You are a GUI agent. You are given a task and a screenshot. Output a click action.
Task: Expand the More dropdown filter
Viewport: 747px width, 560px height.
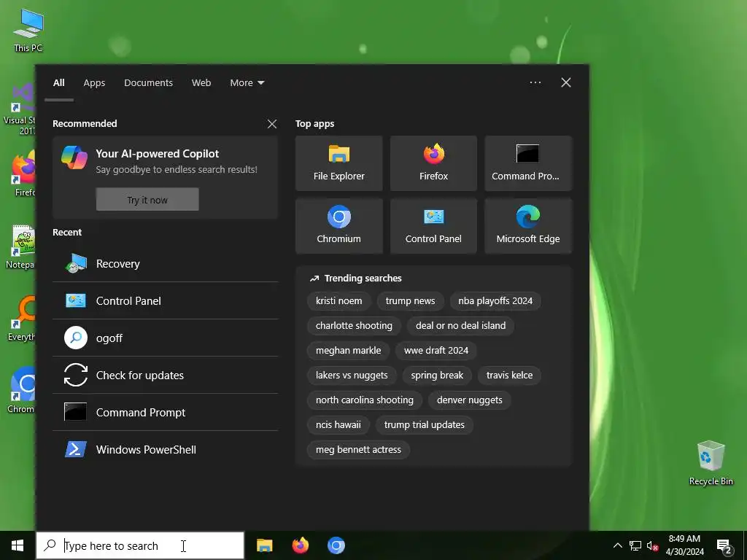[x=247, y=83]
